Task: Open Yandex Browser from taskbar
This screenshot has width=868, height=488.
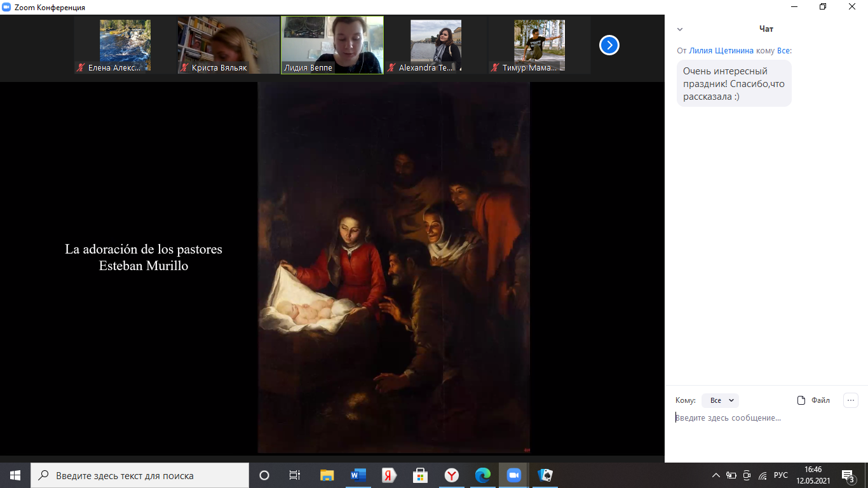Action: [451, 475]
